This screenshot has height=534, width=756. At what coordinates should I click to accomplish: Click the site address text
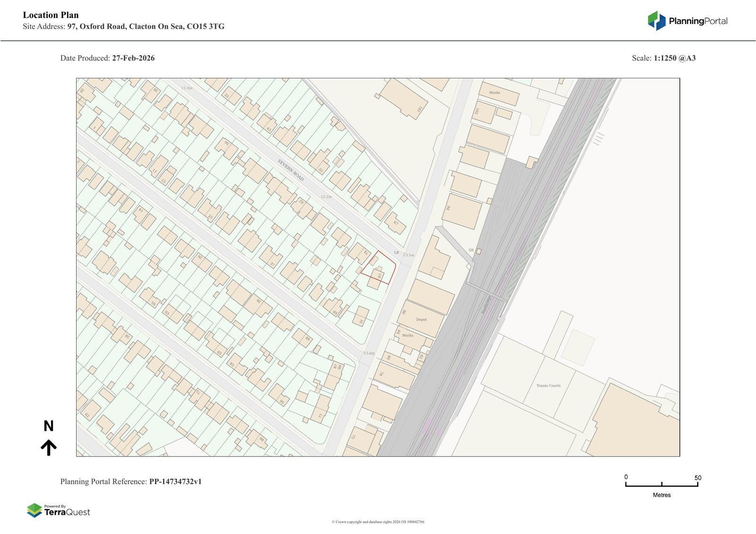pyautogui.click(x=123, y=26)
